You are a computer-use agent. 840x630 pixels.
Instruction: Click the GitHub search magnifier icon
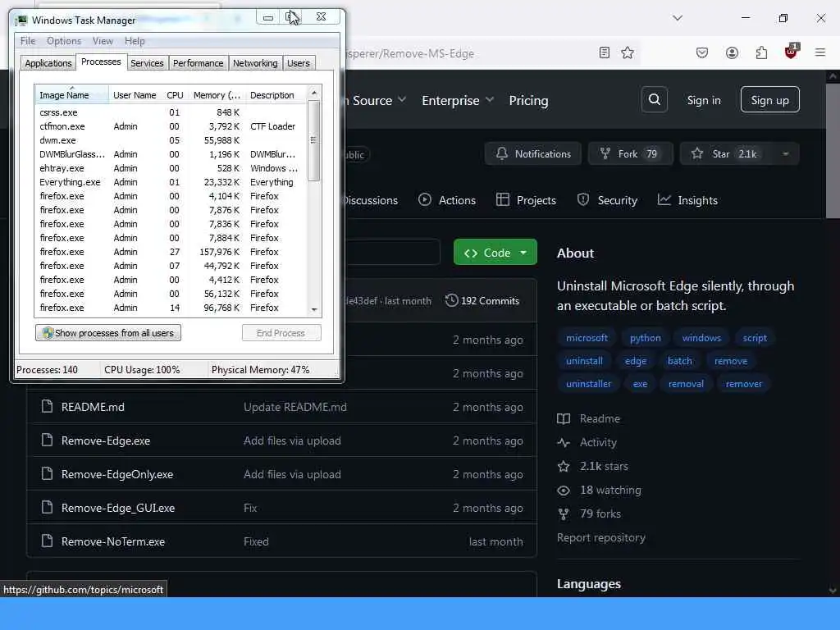tap(654, 99)
